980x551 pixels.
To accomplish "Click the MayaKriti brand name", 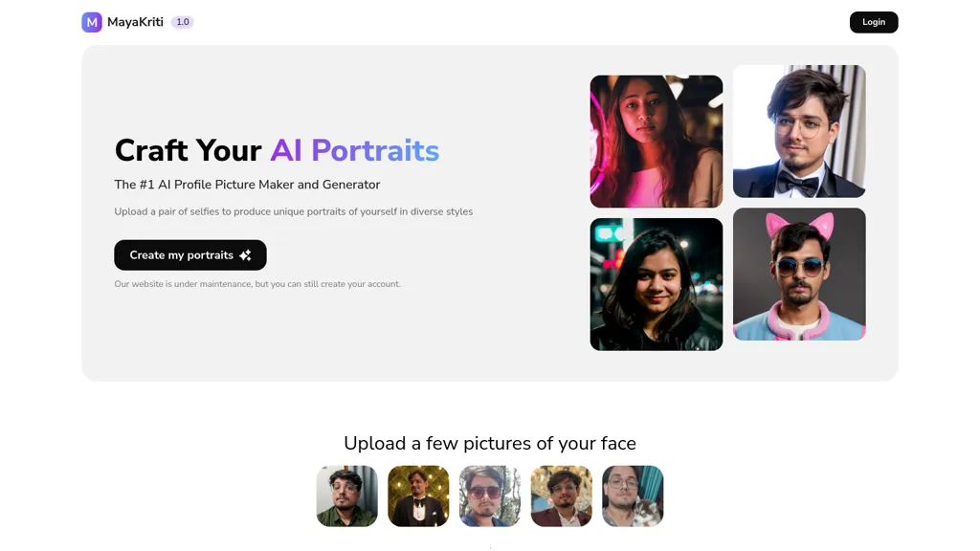I will click(135, 22).
